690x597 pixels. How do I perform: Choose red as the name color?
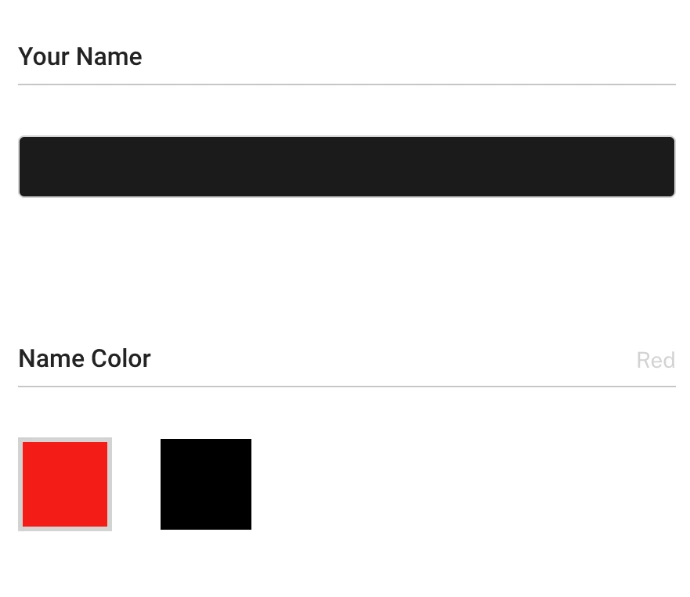(65, 484)
